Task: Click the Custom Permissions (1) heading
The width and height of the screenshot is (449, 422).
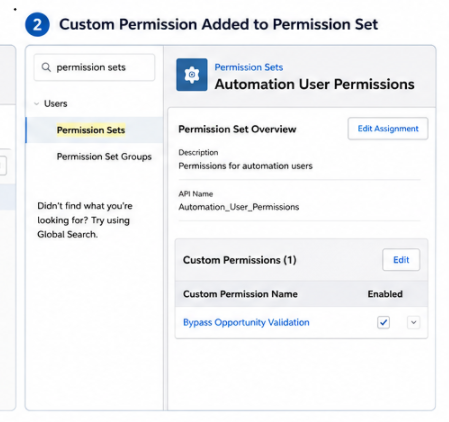Action: point(240,260)
